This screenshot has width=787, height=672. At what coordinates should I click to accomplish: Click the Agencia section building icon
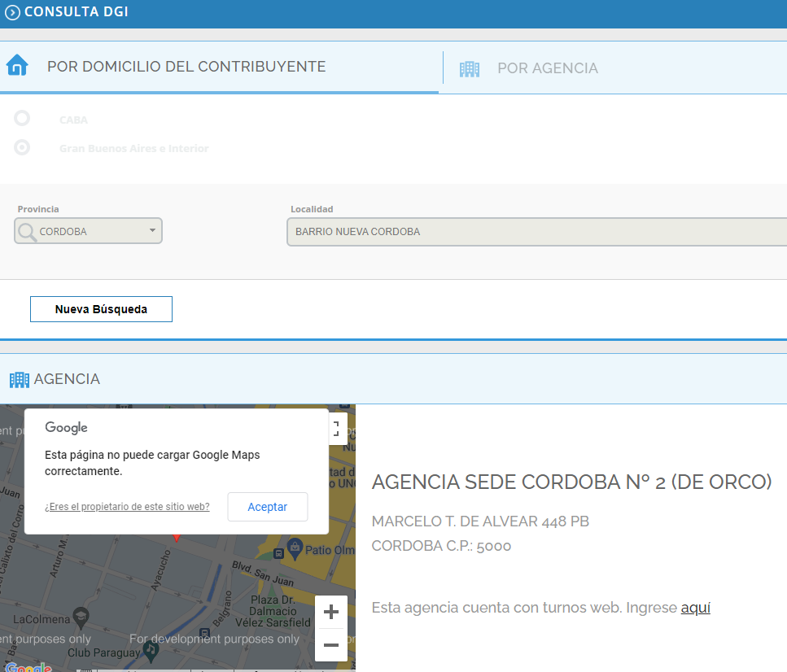click(x=19, y=380)
